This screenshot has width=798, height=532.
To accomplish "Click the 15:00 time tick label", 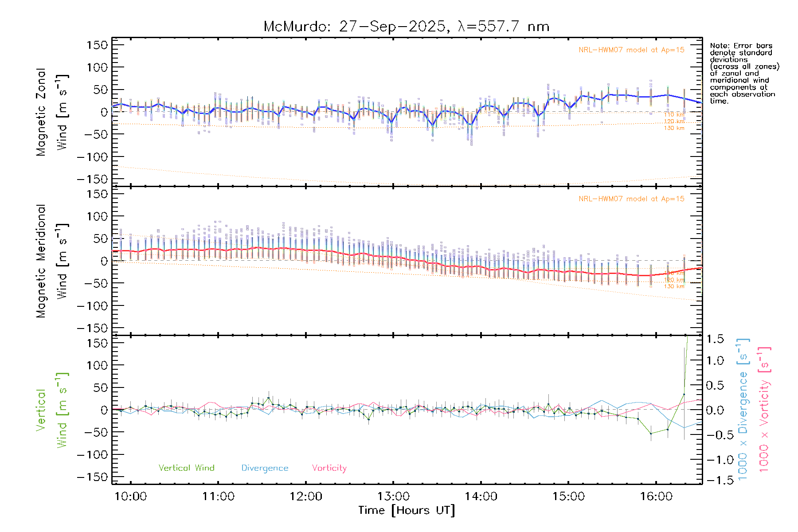I will coord(568,496).
